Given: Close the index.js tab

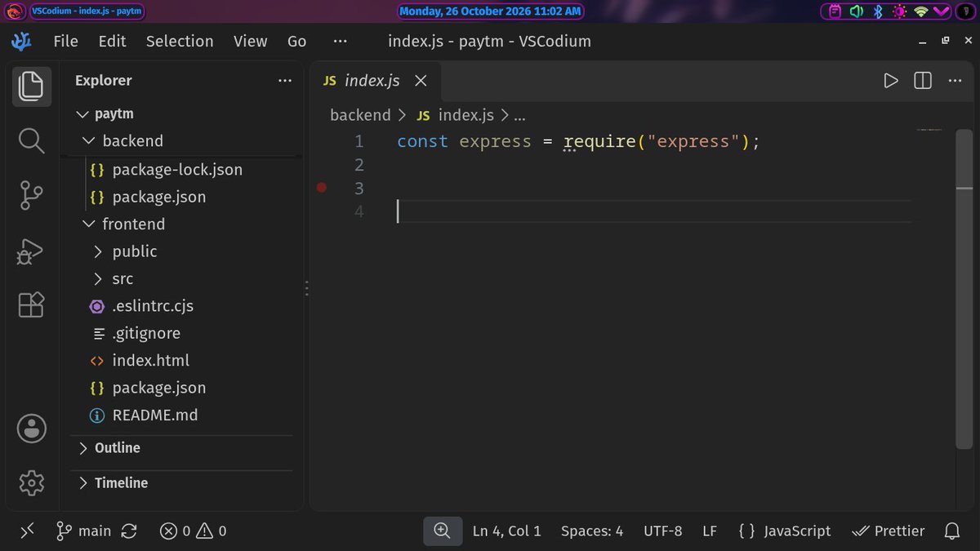Looking at the screenshot, I should coord(421,80).
